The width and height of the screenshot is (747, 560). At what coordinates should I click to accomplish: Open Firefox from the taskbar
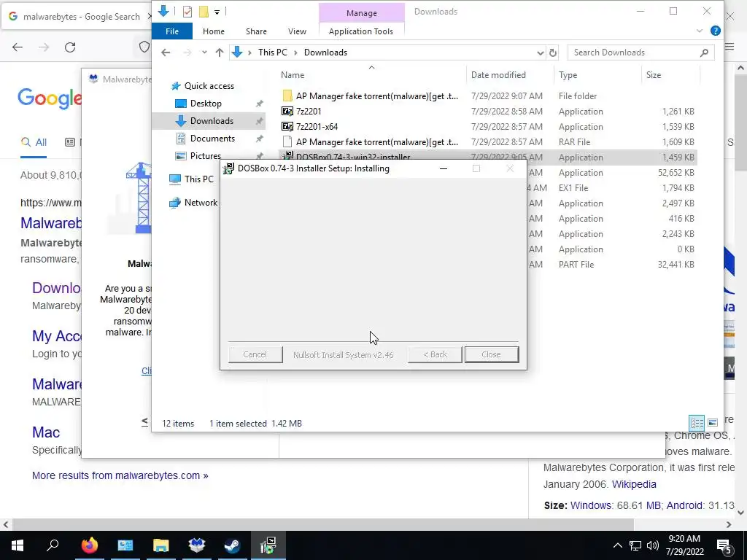pyautogui.click(x=89, y=545)
